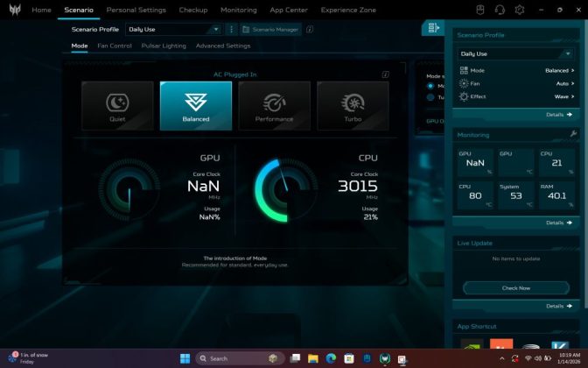Collapse the side panel with the list icon

coord(432,29)
